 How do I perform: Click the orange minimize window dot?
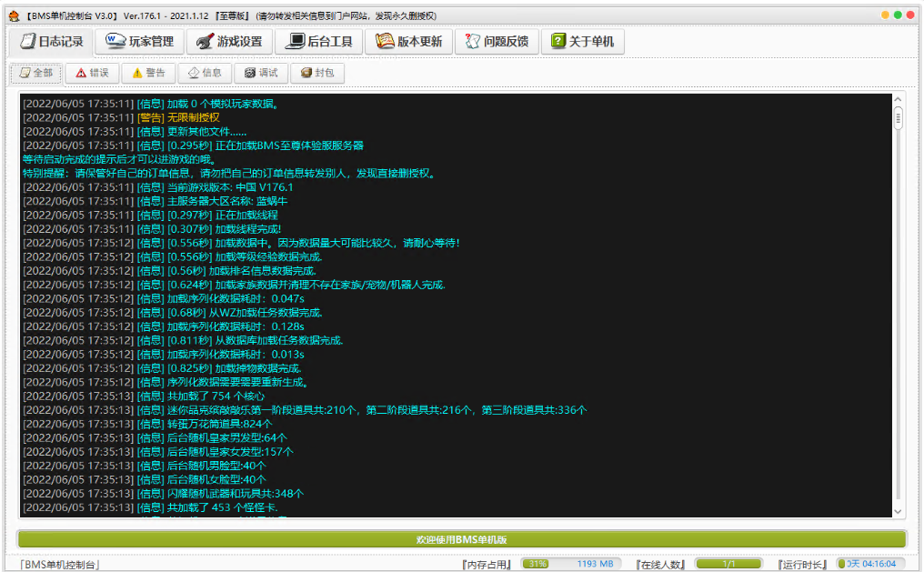click(885, 15)
